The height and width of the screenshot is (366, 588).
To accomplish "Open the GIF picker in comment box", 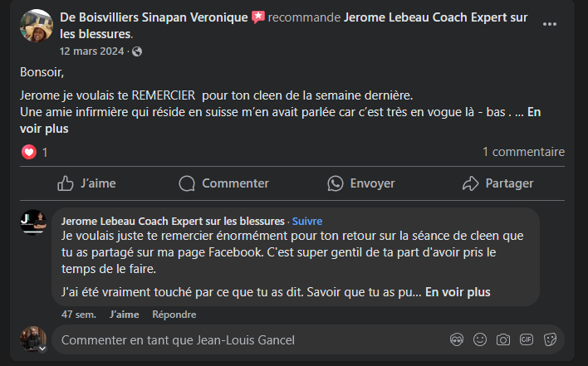I will coord(527,339).
